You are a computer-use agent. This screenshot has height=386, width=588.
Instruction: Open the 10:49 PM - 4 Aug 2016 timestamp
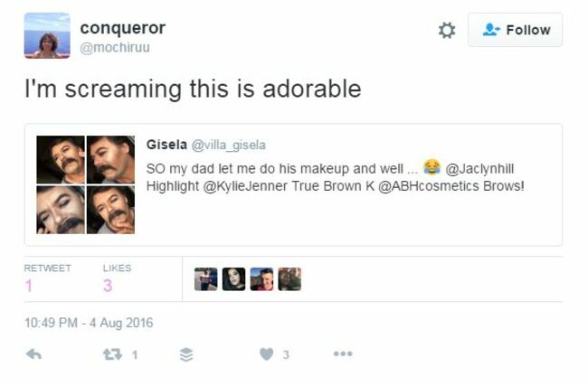pyautogui.click(x=89, y=323)
